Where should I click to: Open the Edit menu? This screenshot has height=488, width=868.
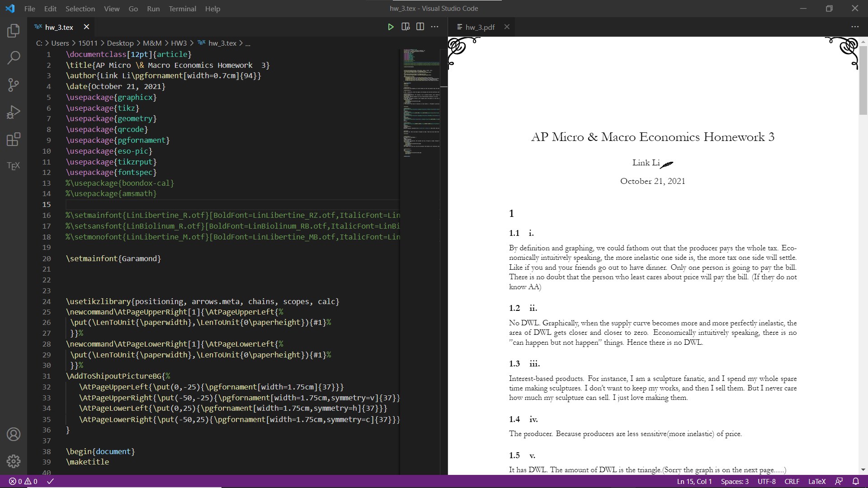tap(50, 9)
